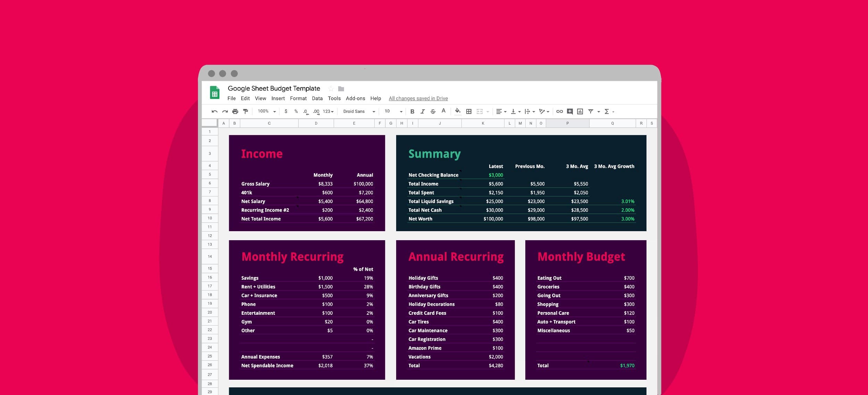Star the document title
Viewport: 868px width, 395px height.
coord(331,89)
